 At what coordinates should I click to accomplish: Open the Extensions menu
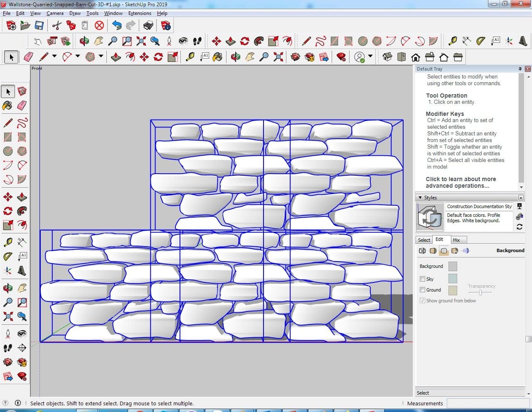point(140,13)
